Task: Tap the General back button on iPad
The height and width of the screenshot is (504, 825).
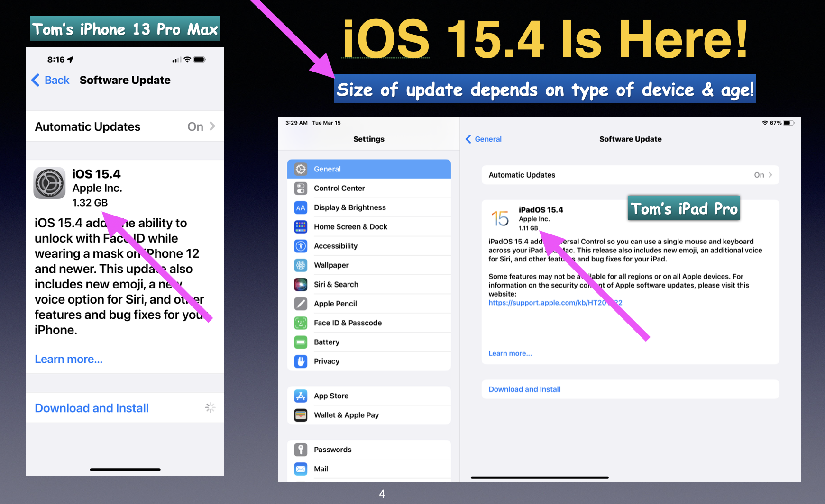Action: pos(483,139)
